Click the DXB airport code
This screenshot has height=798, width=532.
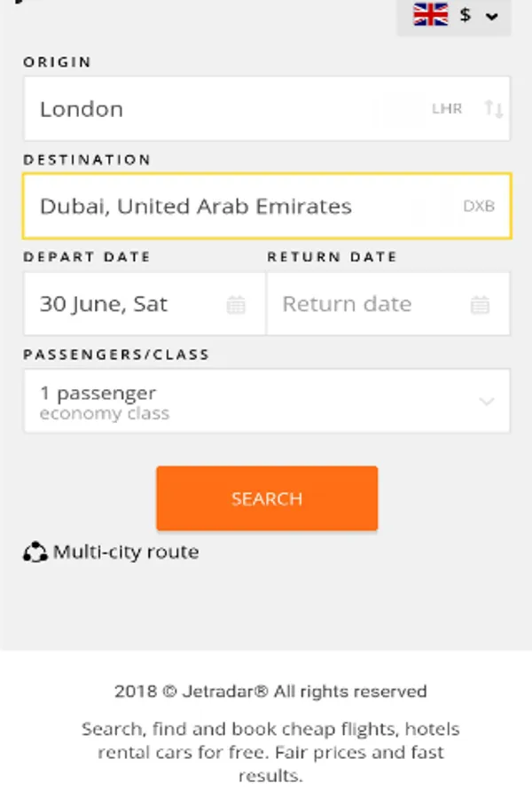(x=479, y=207)
